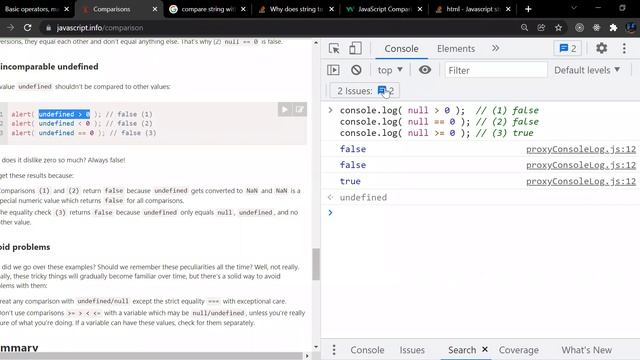Screen dimensions: 640x360
Task: Click the address bar URL javascript.info/comparison
Action: click(x=100, y=28)
